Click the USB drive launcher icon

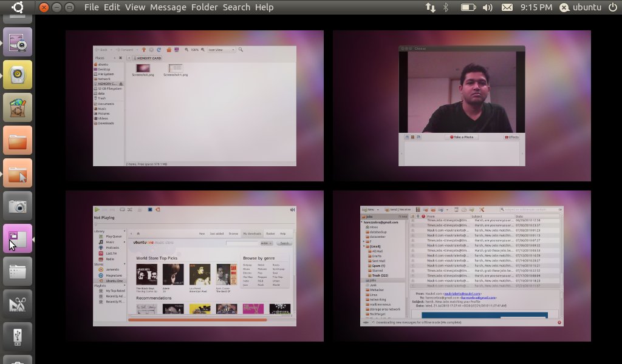pos(18,336)
